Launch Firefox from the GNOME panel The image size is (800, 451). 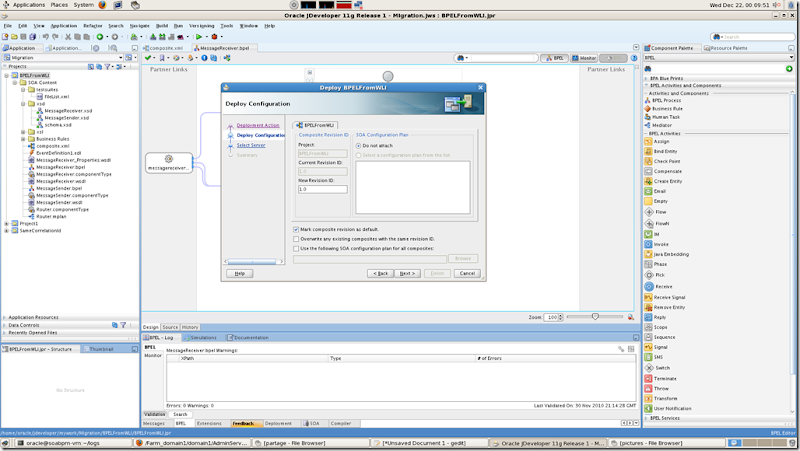(x=102, y=5)
